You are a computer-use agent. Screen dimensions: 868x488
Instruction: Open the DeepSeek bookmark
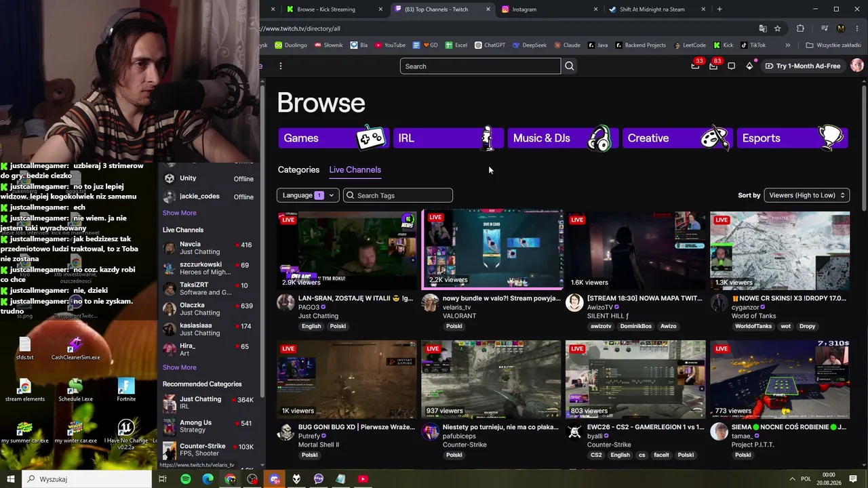tap(530, 45)
